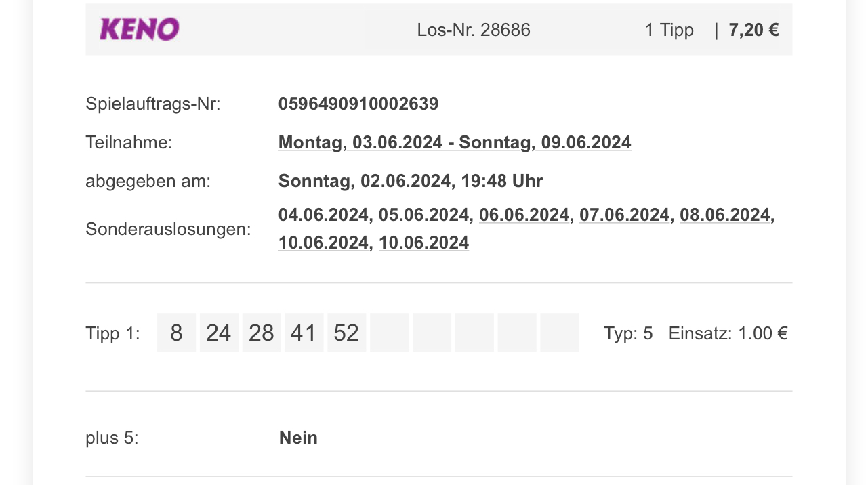Viewport: 868px width, 485px height.
Task: Open the 06.06.2024 Sonderauslosung link
Action: pos(524,215)
